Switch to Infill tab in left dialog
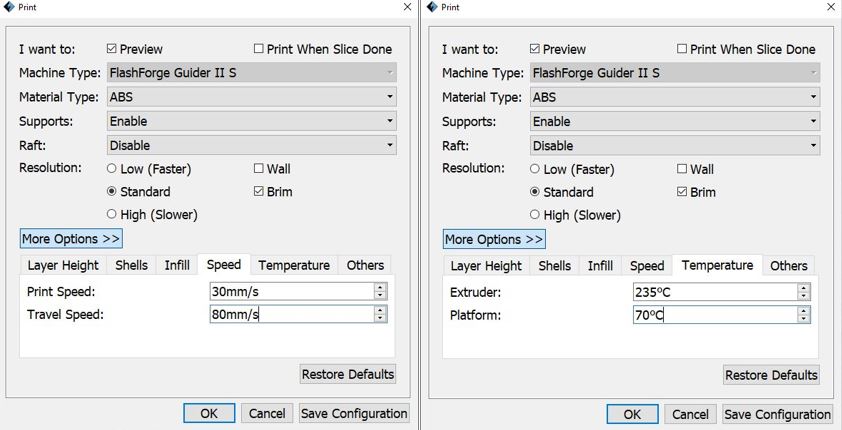Viewport: 842px width, 430px height. pyautogui.click(x=177, y=265)
